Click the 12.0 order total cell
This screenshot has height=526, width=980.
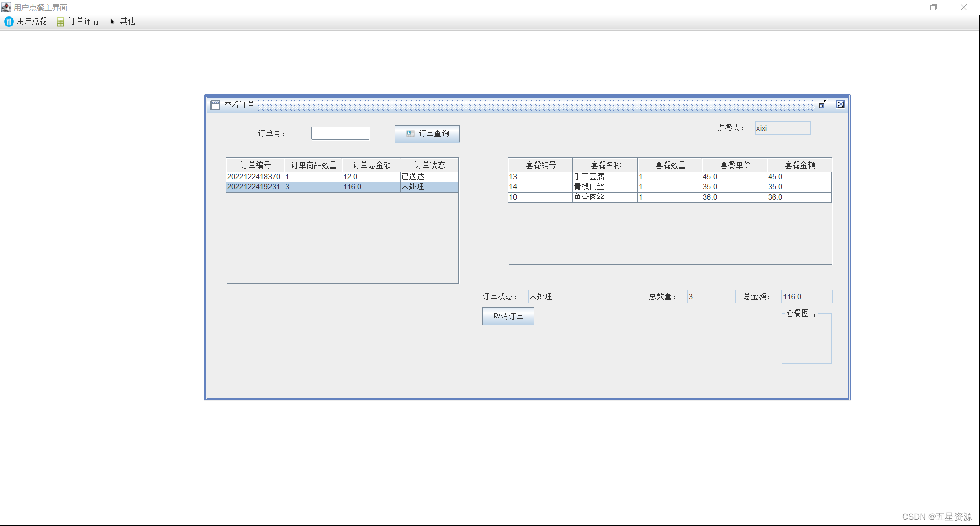[x=371, y=177]
